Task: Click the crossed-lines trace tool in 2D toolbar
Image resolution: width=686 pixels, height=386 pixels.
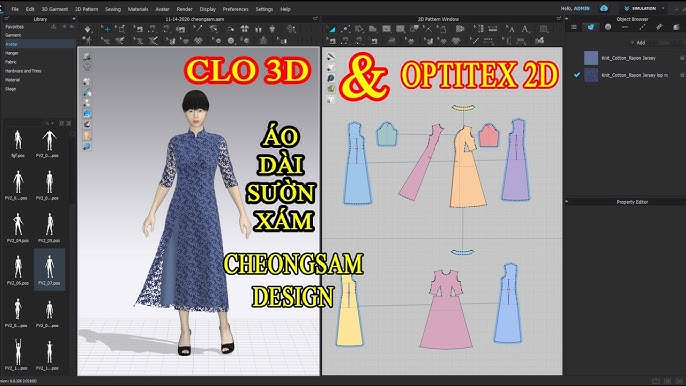Action: point(428,29)
